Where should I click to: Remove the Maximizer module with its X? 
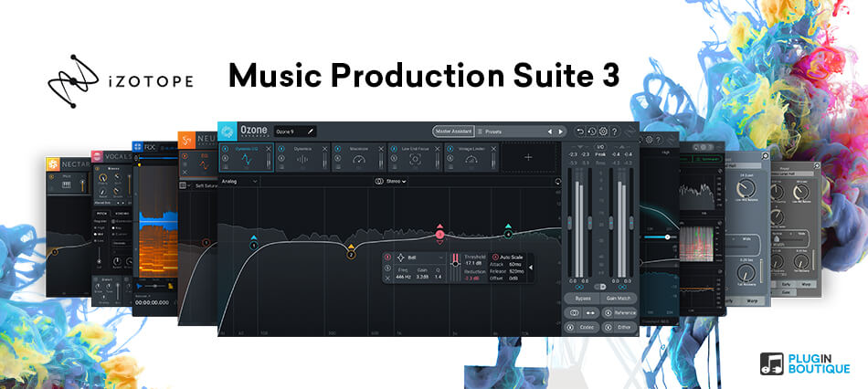381,147
